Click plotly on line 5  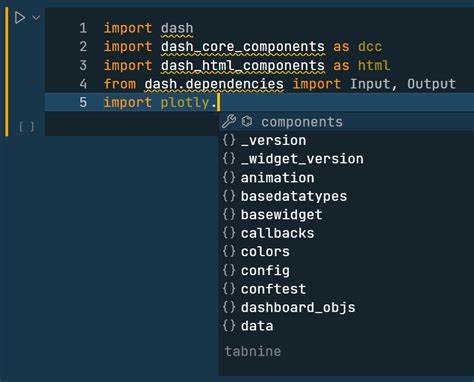(185, 103)
